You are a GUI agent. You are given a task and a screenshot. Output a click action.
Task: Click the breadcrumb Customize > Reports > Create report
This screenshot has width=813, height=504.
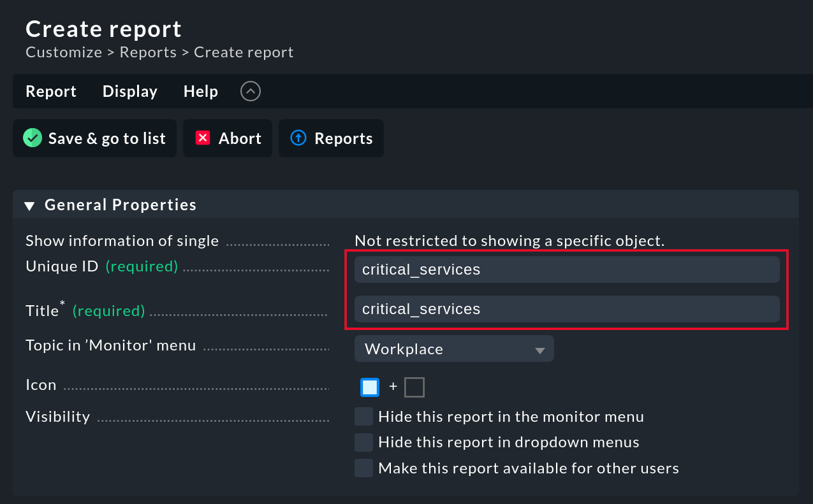click(159, 52)
